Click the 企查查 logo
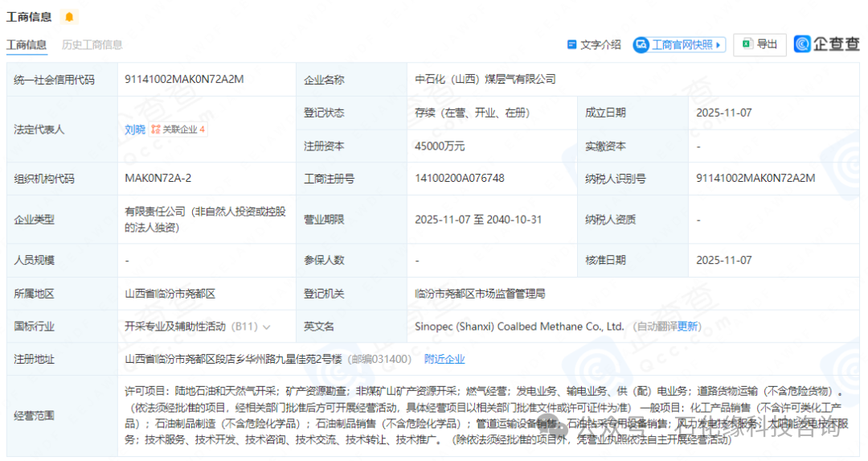 pyautogui.click(x=827, y=44)
